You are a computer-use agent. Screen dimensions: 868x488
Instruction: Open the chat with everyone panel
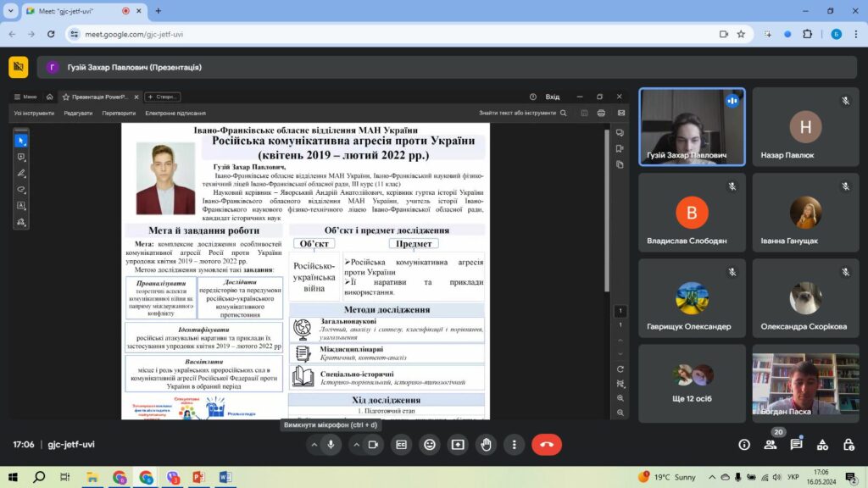(796, 444)
